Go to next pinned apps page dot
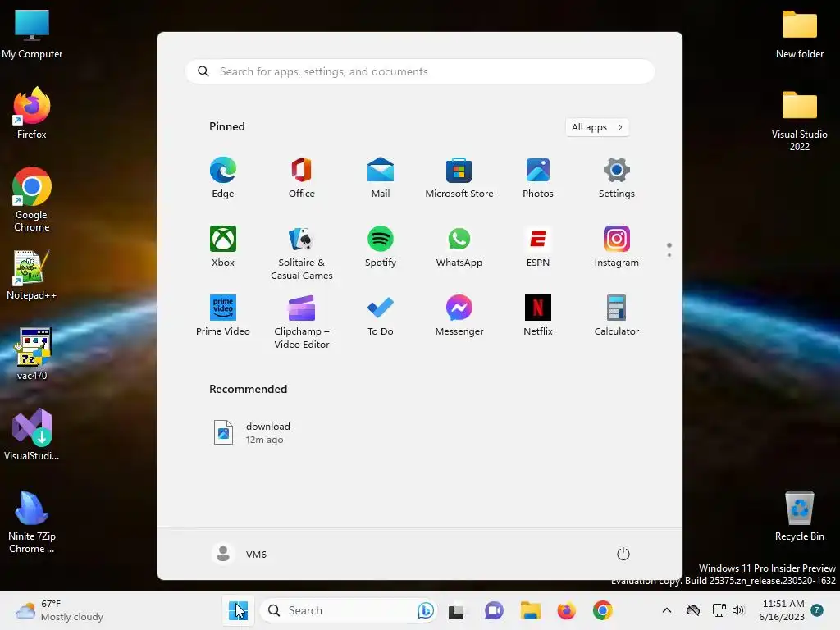Viewport: 840px width, 630px height. tap(669, 255)
